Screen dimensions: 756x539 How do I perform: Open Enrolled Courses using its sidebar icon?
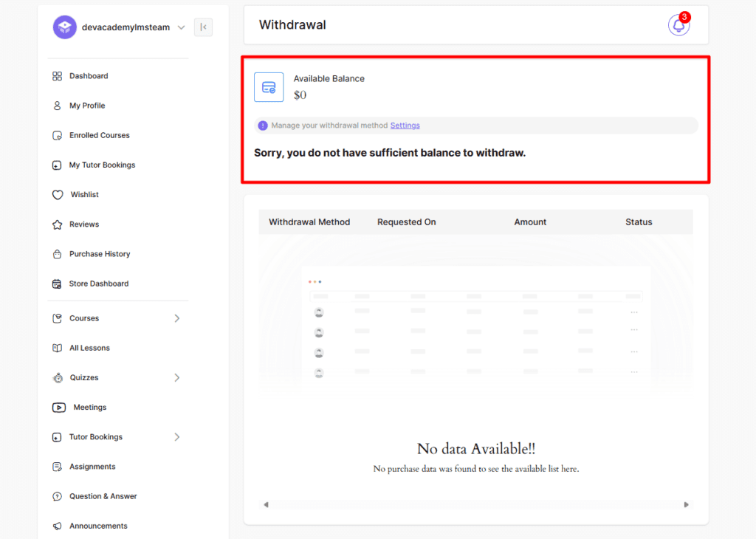[57, 135]
